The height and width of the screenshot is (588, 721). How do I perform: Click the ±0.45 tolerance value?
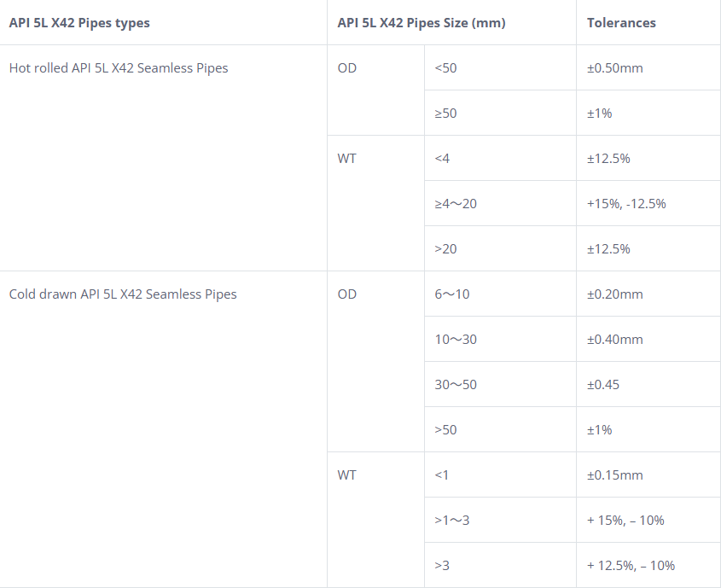[603, 385]
